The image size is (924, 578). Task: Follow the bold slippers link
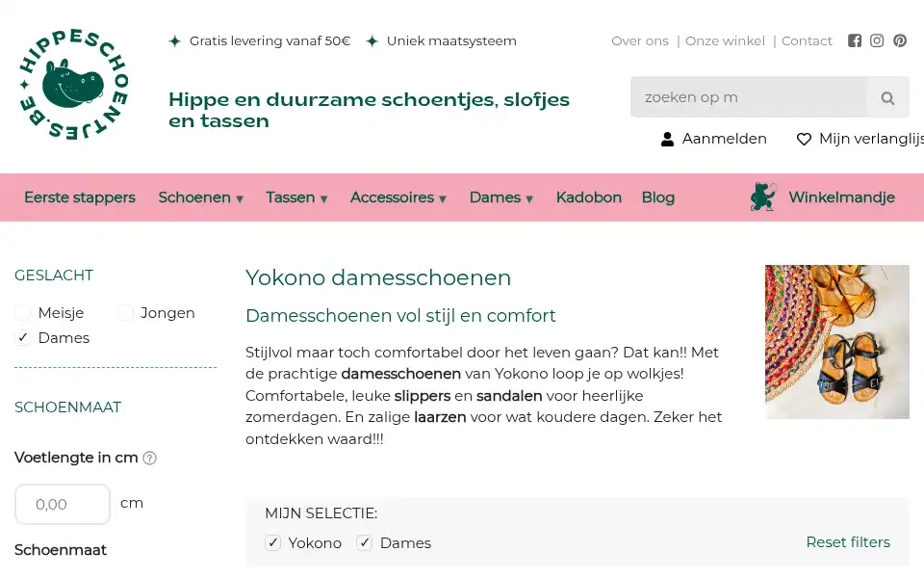423,396
